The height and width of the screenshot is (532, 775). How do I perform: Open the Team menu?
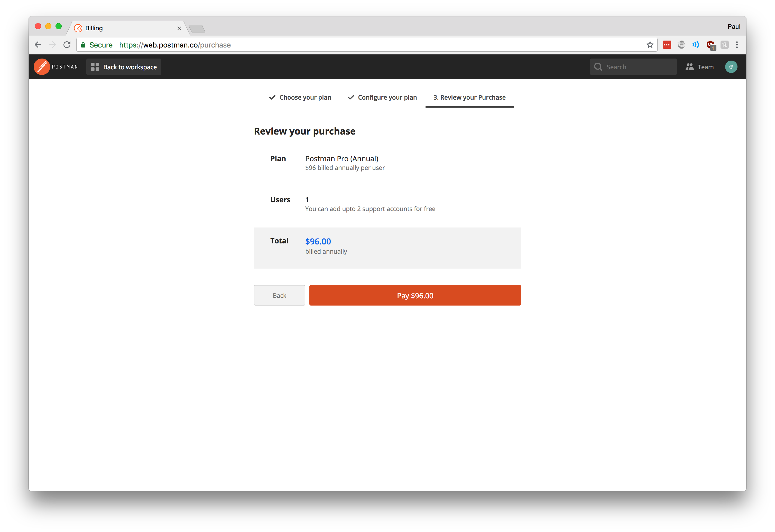(x=700, y=67)
